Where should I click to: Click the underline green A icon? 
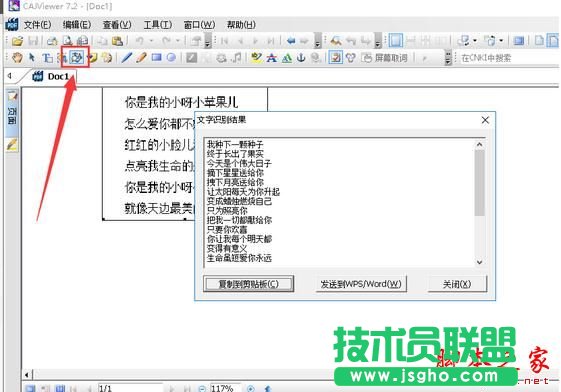(287, 57)
